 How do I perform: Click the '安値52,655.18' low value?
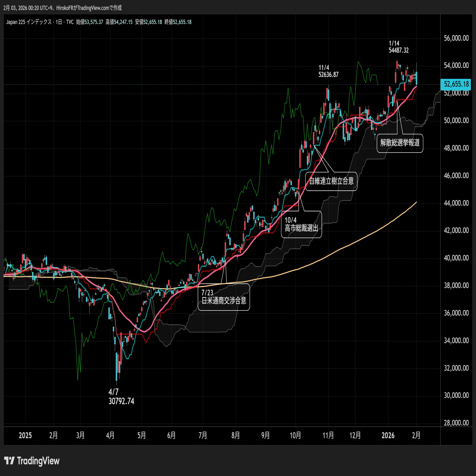(x=148, y=22)
